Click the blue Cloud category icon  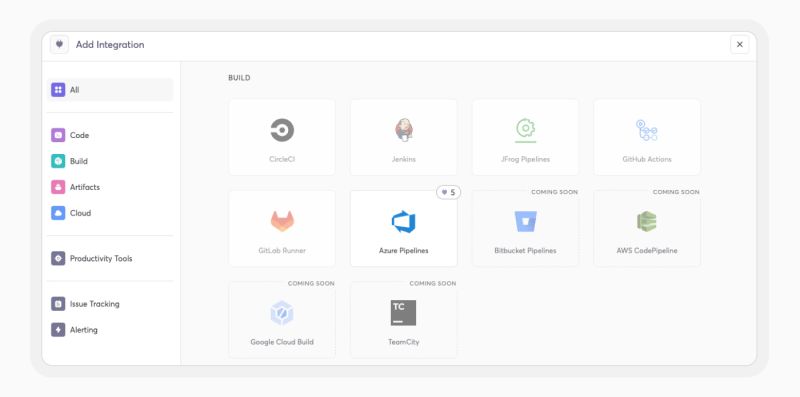click(58, 213)
